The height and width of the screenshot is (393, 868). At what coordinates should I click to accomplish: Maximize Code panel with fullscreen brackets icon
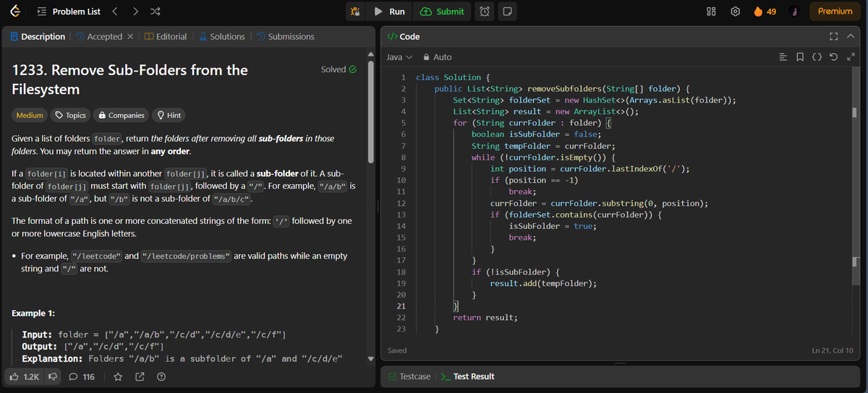coord(835,36)
